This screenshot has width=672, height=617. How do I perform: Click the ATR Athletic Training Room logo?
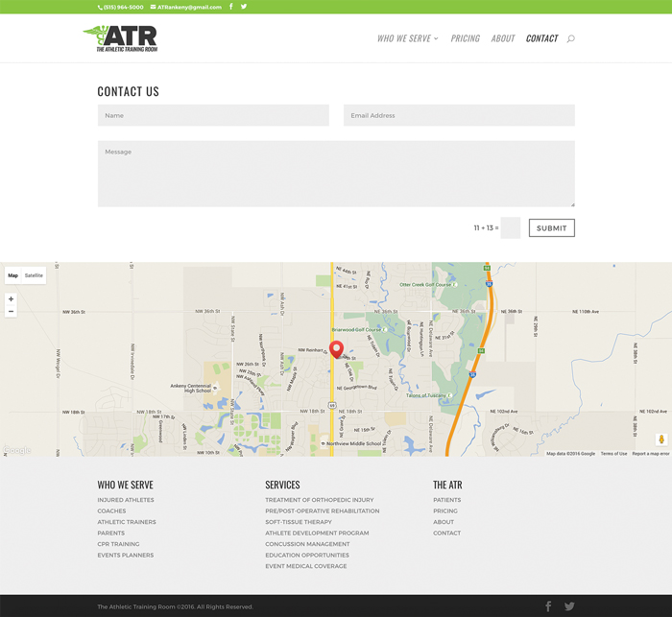pyautogui.click(x=120, y=38)
